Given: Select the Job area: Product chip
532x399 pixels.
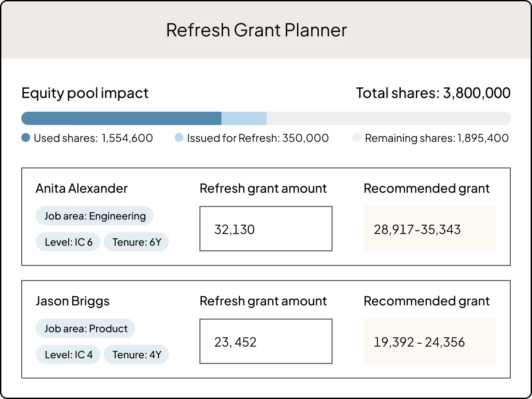Looking at the screenshot, I should click(x=85, y=329).
